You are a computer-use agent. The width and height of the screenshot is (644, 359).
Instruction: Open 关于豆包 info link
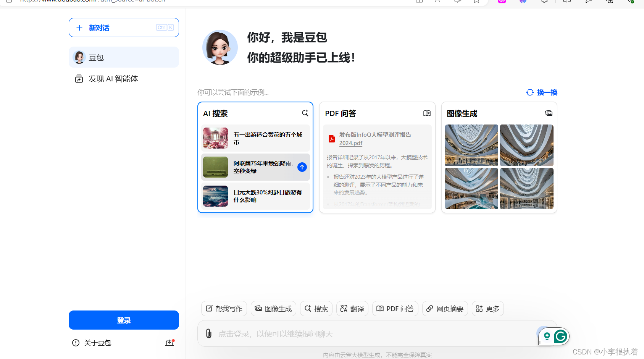coord(97,343)
